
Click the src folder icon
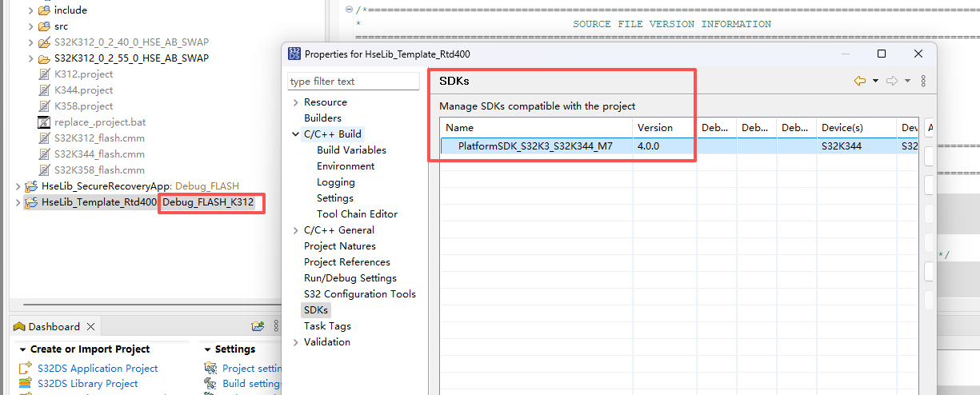coord(44,26)
